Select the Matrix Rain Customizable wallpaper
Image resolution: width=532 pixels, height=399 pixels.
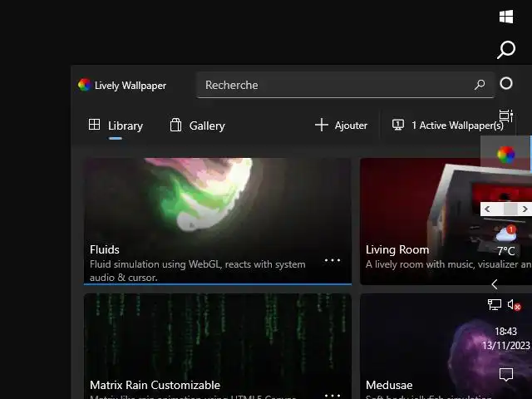click(x=218, y=346)
